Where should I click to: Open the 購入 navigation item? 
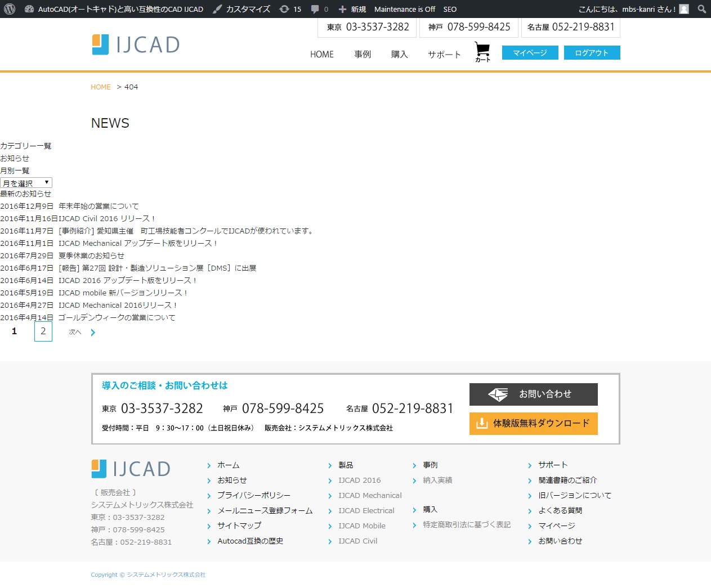pyautogui.click(x=400, y=55)
